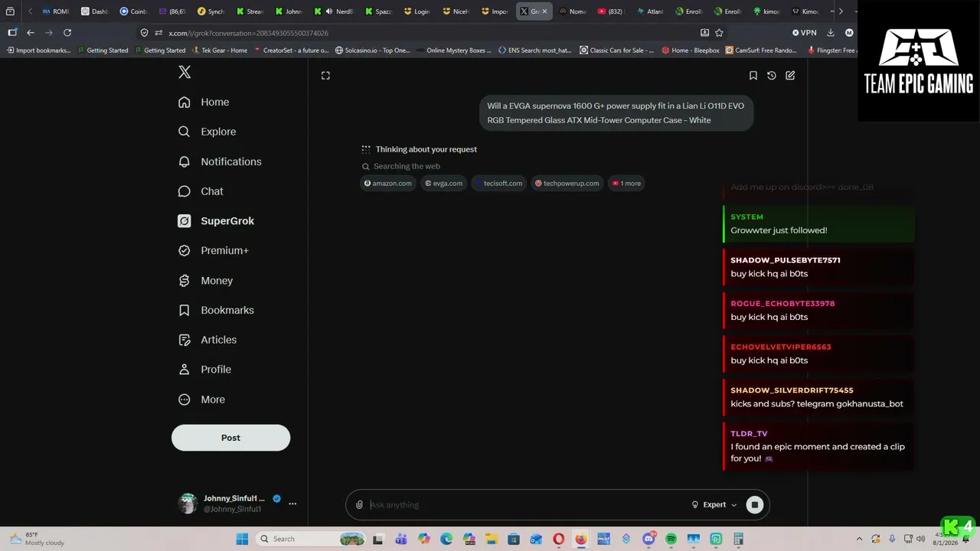The width and height of the screenshot is (980, 551).
Task: Click the Post button
Action: [230, 438]
